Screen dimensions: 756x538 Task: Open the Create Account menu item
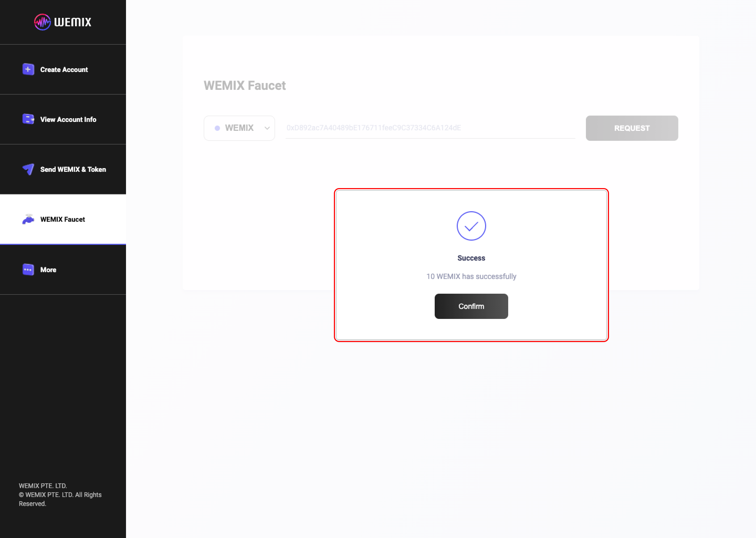(x=64, y=70)
